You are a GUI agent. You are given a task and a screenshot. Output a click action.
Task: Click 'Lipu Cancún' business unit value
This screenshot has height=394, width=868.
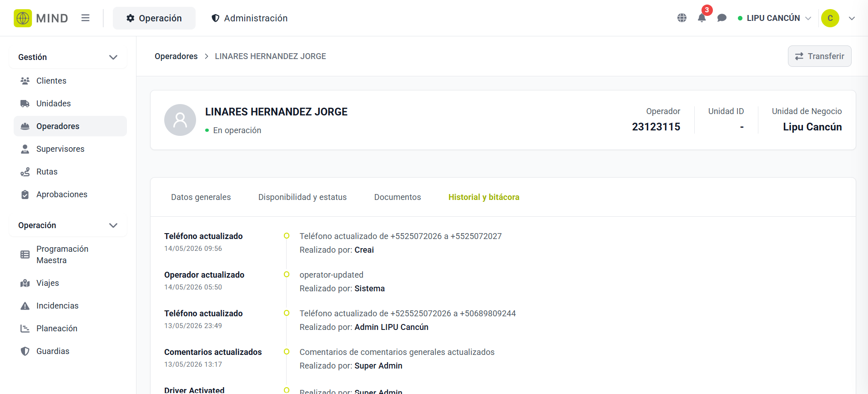coord(812,127)
